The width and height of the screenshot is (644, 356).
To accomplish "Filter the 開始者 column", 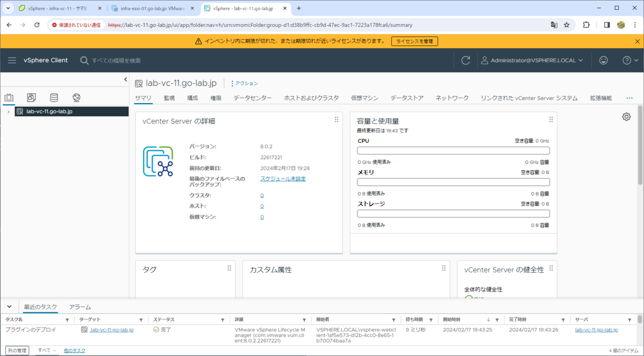I will (x=394, y=319).
